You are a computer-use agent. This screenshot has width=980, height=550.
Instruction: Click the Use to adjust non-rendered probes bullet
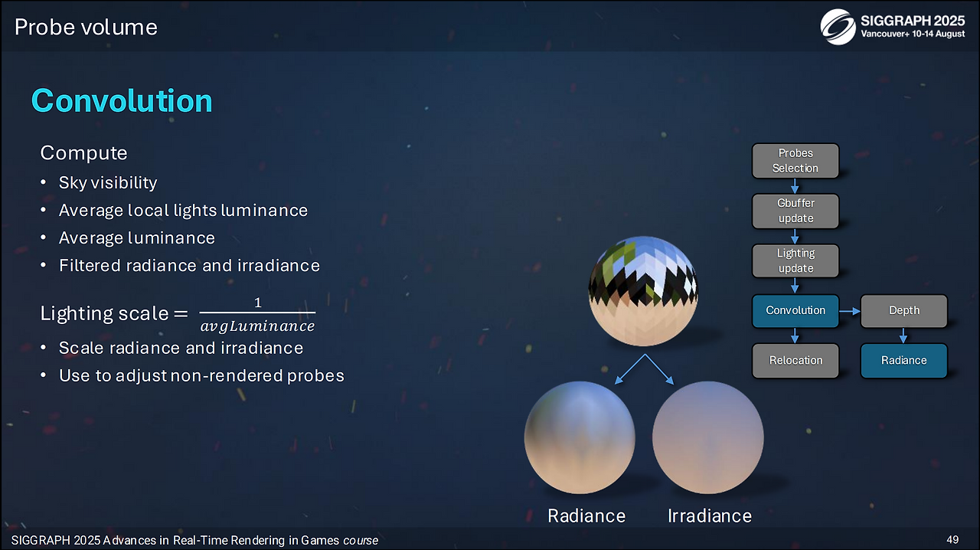point(201,376)
